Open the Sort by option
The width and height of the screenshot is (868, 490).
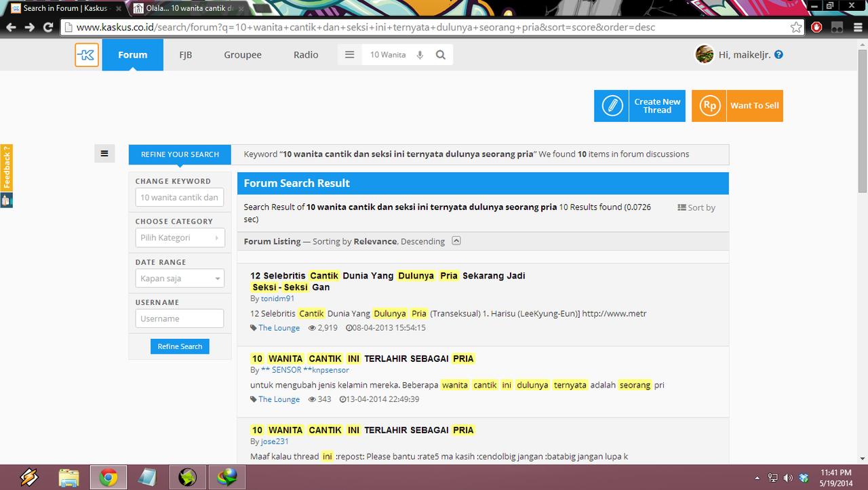pyautogui.click(x=696, y=207)
